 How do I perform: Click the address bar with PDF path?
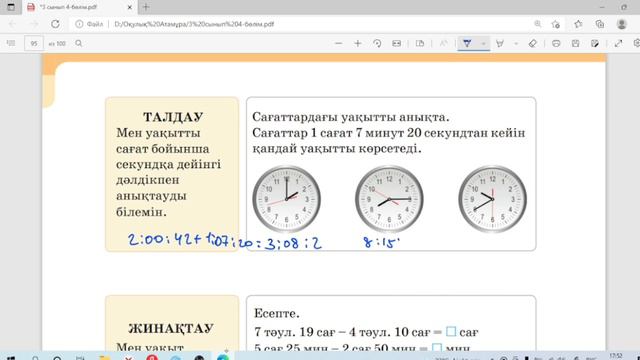[x=194, y=24]
